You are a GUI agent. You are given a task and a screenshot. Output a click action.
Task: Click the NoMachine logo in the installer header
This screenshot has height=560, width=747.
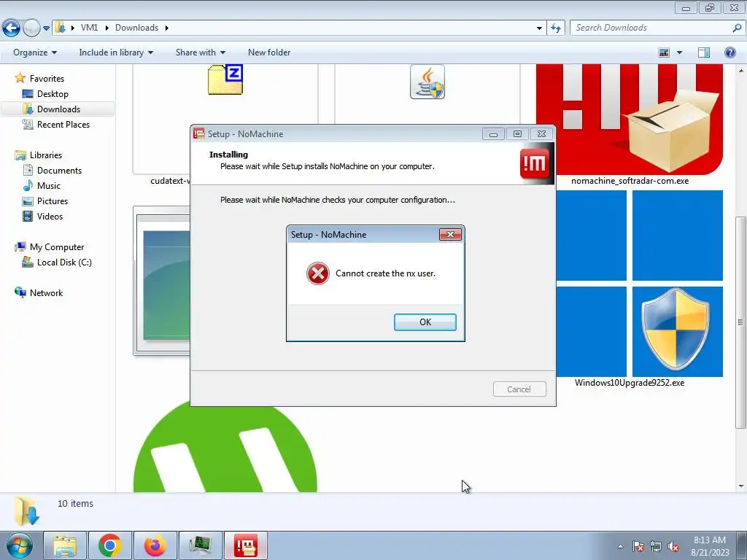[x=534, y=164]
